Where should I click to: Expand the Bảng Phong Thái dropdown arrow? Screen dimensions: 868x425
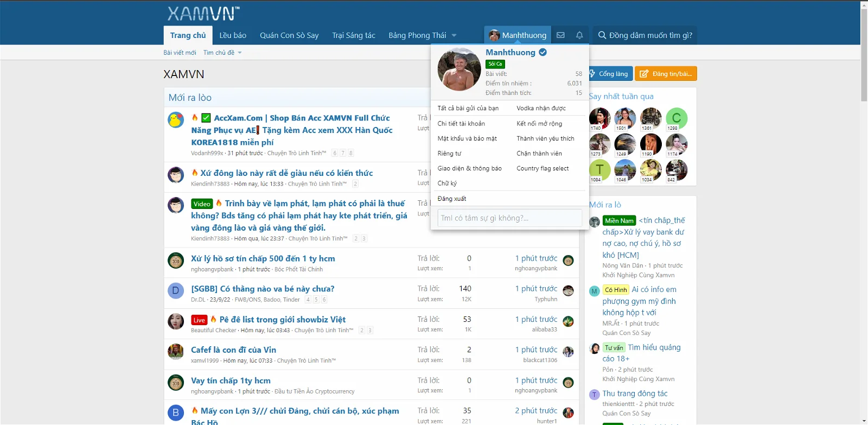454,36
